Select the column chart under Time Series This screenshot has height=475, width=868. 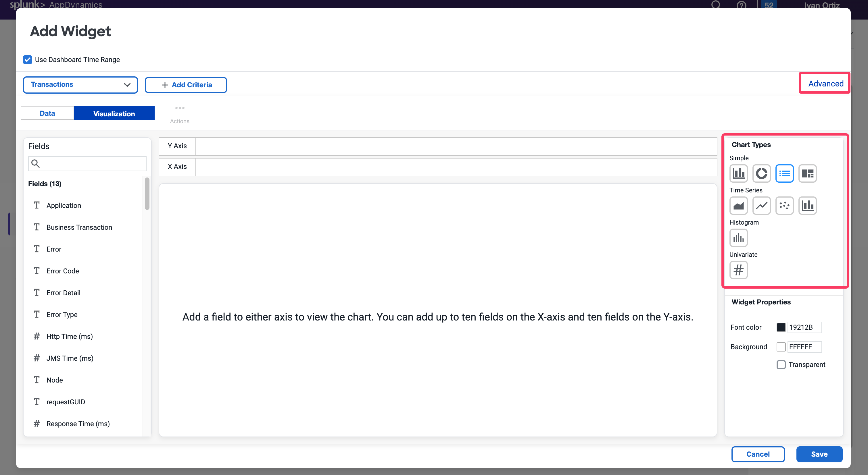coord(807,205)
